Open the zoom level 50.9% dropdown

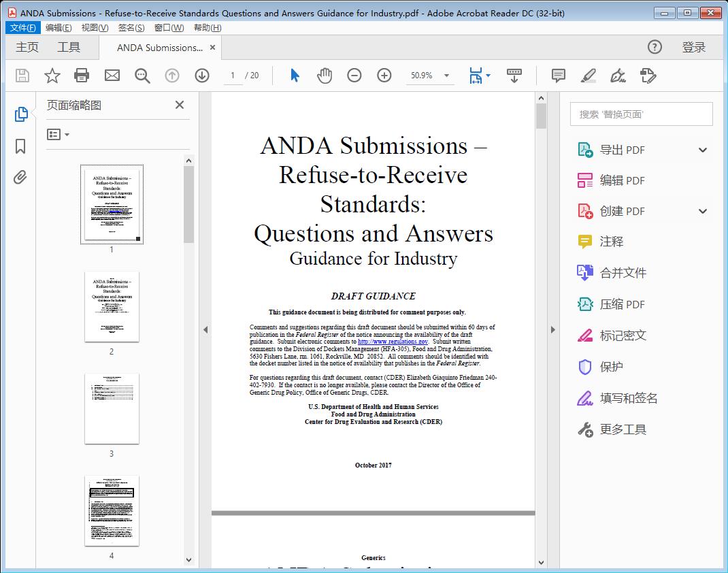click(430, 76)
